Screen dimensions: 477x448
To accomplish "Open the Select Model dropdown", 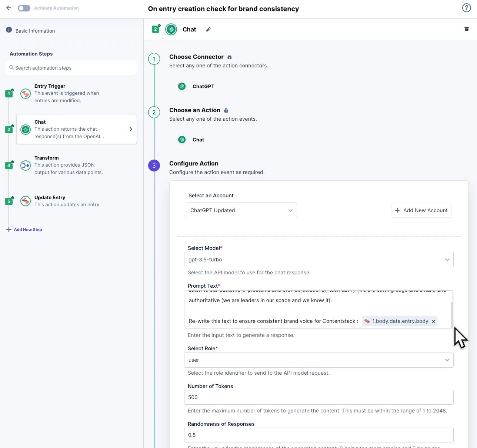I will tap(319, 260).
